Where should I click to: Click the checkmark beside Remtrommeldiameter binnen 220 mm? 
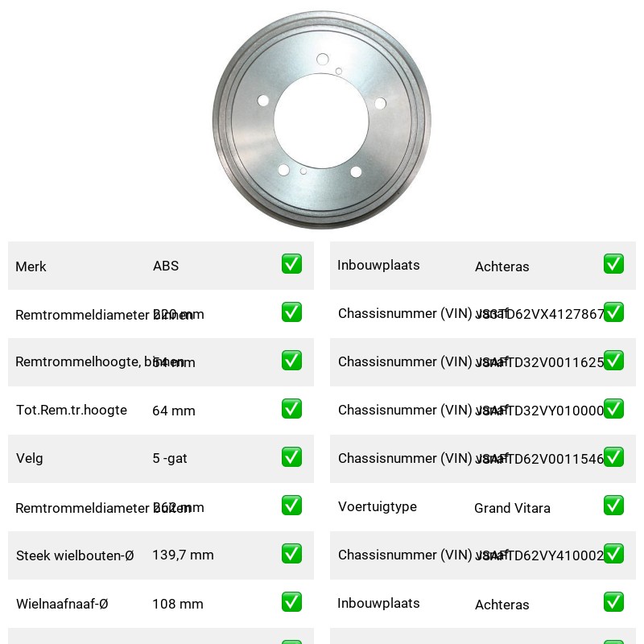coord(291,312)
